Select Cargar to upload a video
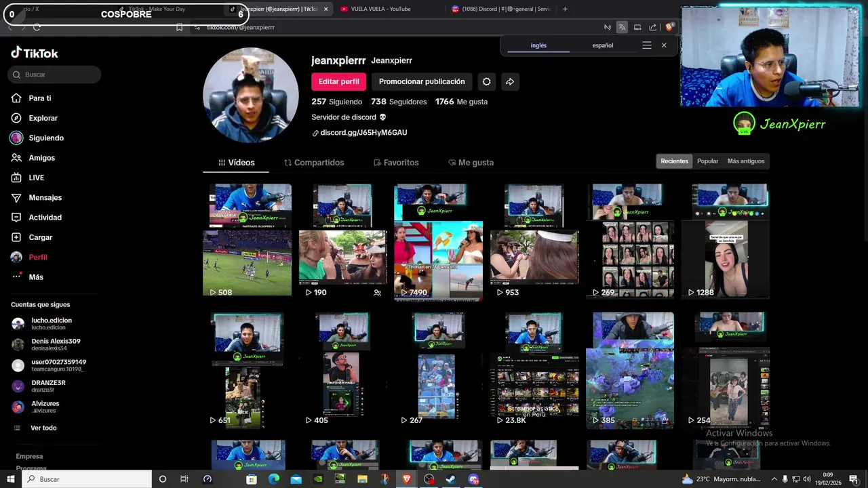The height and width of the screenshot is (488, 868). pos(40,237)
